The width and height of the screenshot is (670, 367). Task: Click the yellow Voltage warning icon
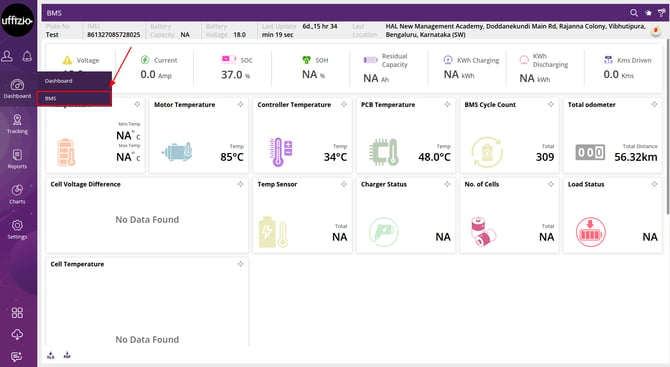67,60
